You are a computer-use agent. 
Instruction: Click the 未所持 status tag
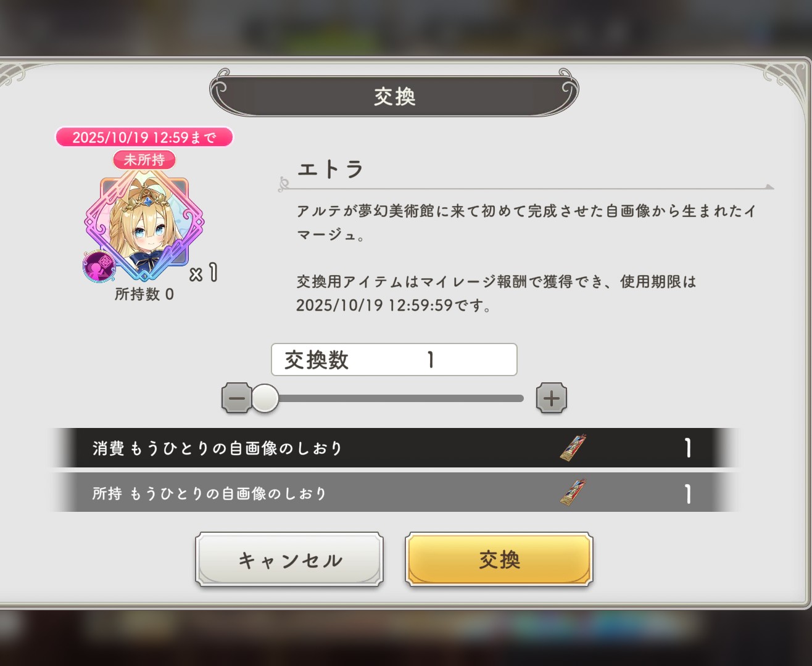click(x=144, y=160)
